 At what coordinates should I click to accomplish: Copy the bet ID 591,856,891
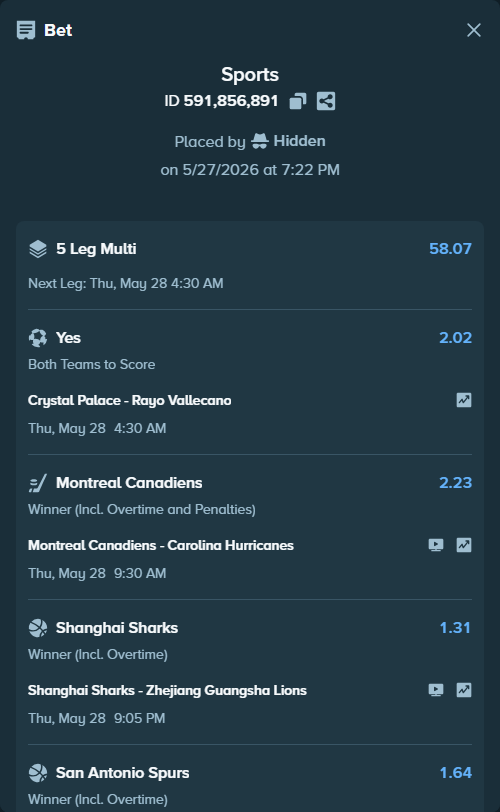pos(298,101)
